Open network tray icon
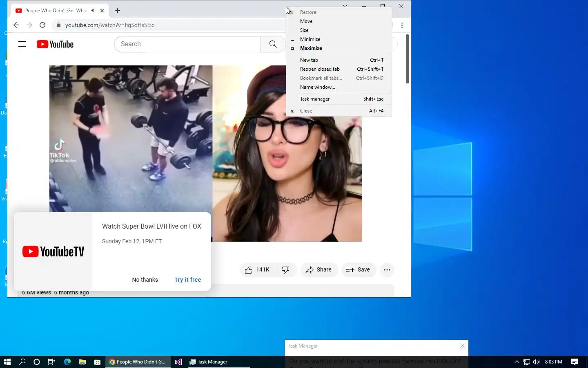This screenshot has width=588, height=368. pos(527,362)
